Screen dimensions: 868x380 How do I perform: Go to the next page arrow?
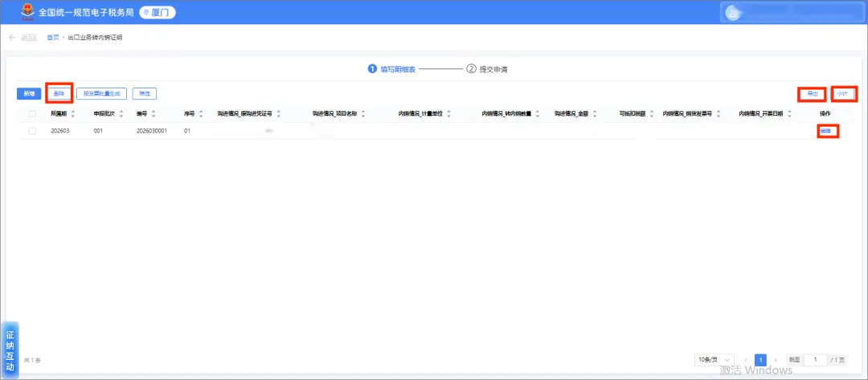pyautogui.click(x=776, y=360)
